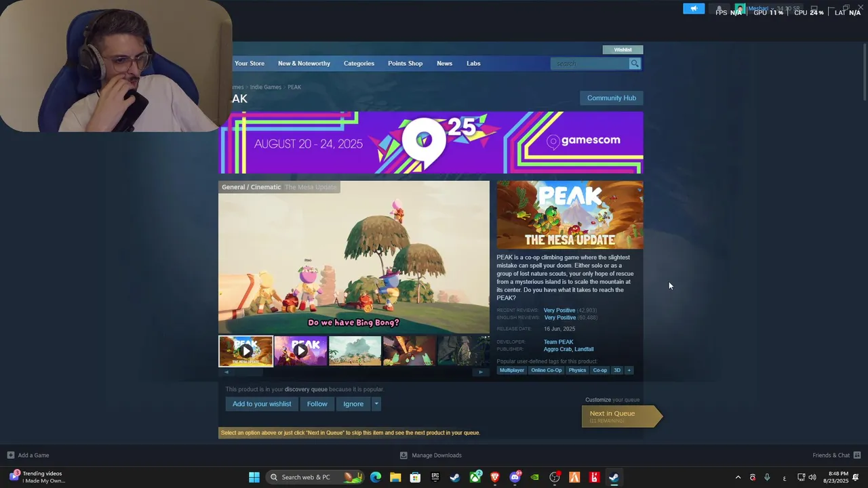Open the Labs tab
This screenshot has height=488, width=868.
pyautogui.click(x=473, y=64)
